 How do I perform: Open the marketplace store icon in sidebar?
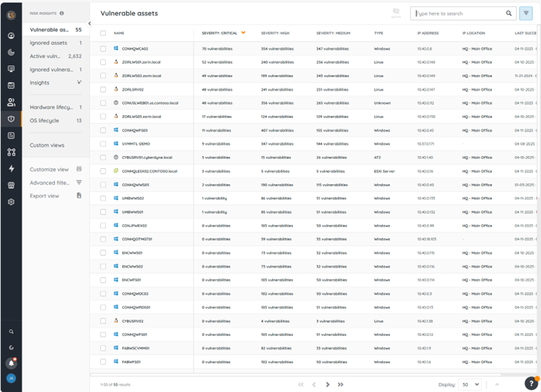click(x=11, y=185)
